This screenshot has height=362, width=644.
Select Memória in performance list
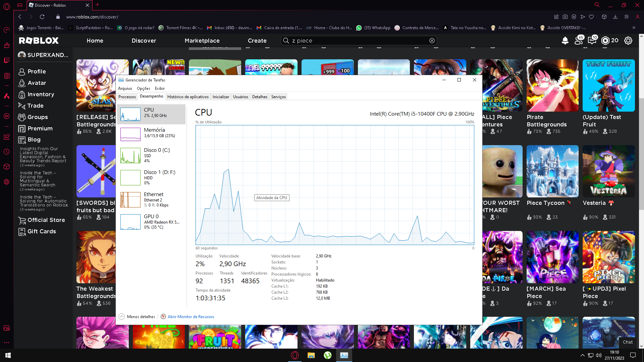pos(151,134)
